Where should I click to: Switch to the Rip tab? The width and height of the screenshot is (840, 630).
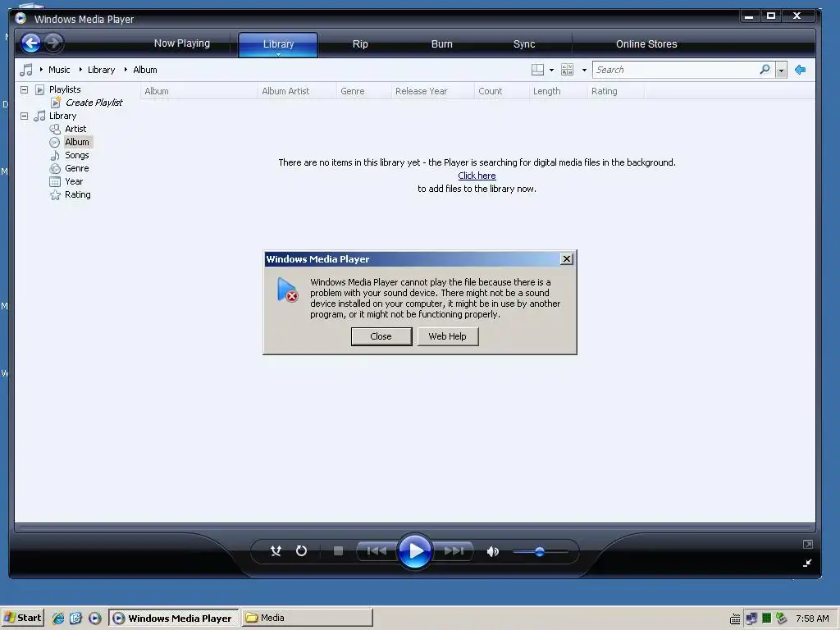[x=360, y=44]
